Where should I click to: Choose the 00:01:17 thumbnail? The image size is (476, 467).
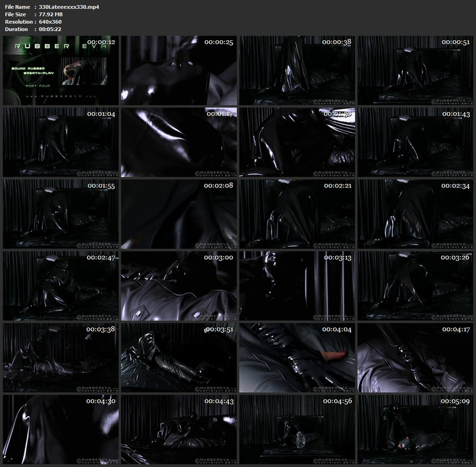pyautogui.click(x=179, y=142)
